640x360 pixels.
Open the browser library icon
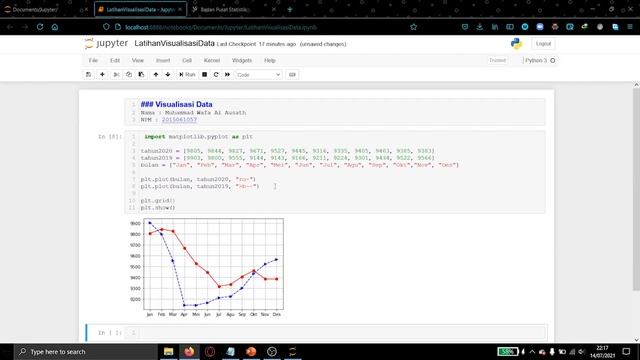(495, 27)
